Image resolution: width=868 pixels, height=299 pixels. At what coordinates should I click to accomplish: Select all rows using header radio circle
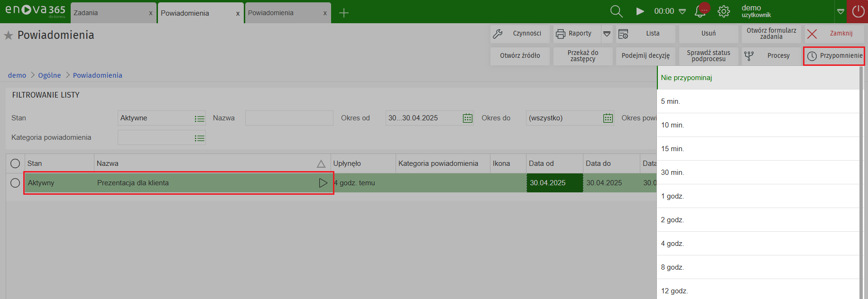tap(15, 163)
